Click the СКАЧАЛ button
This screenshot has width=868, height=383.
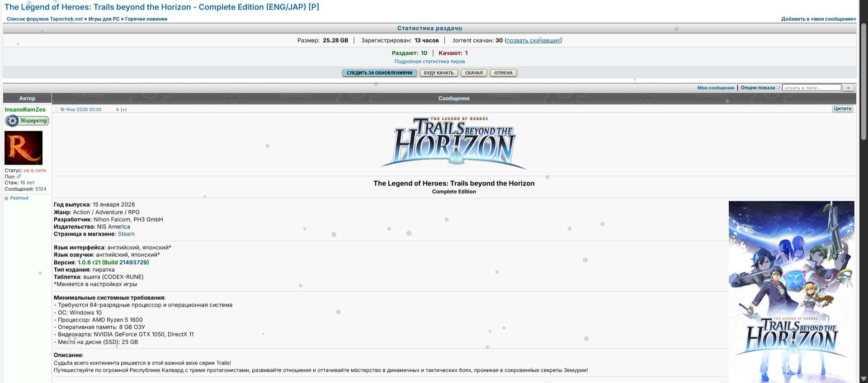click(x=474, y=73)
